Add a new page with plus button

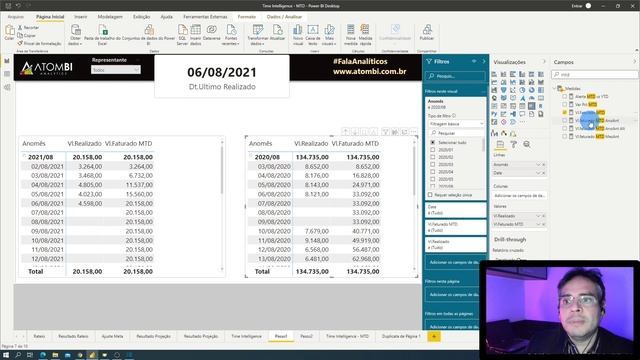click(x=434, y=336)
